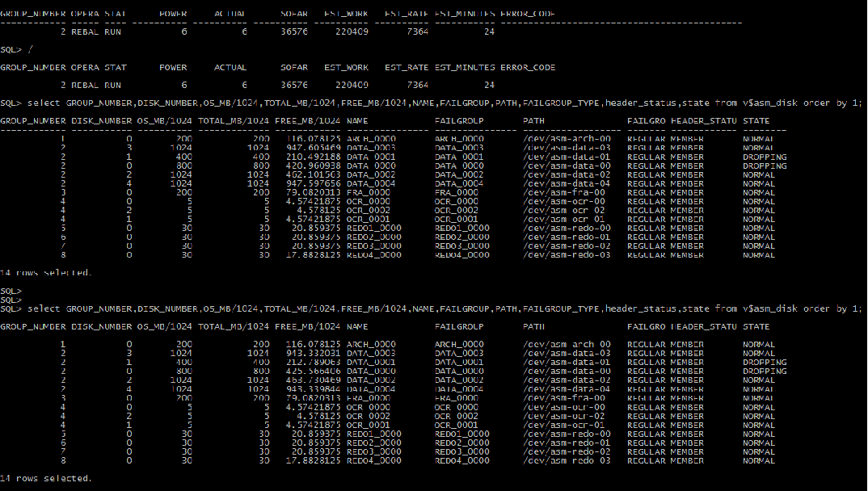868x491 pixels.
Task: Select DROPPING in the row with 212.789063
Action: pyautogui.click(x=765, y=362)
